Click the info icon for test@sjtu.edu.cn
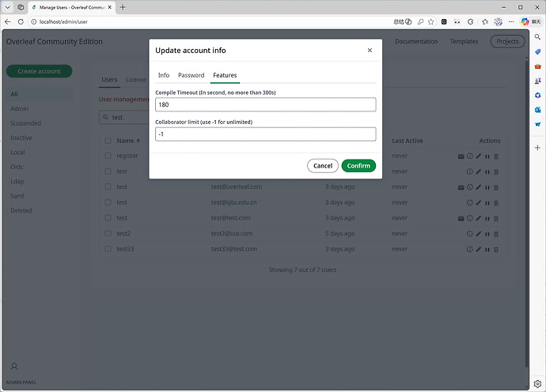The image size is (546, 392). (x=470, y=203)
